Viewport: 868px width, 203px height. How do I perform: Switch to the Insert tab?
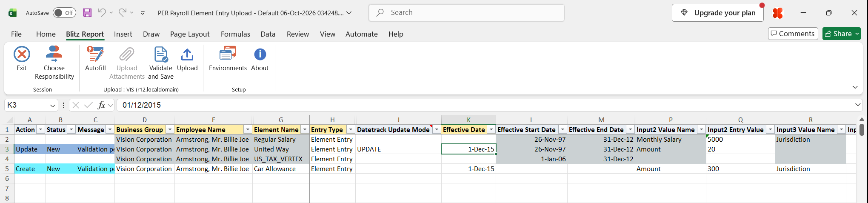[123, 34]
